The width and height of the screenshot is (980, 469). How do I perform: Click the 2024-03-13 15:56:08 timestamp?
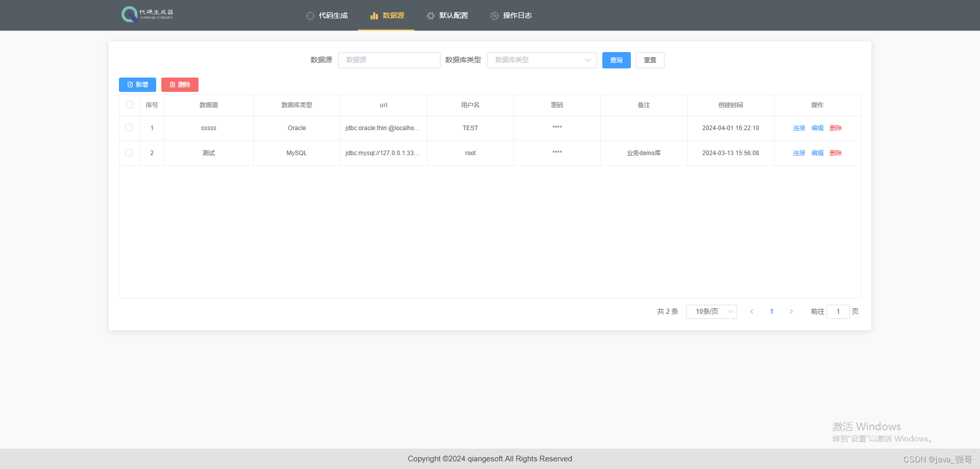click(730, 153)
